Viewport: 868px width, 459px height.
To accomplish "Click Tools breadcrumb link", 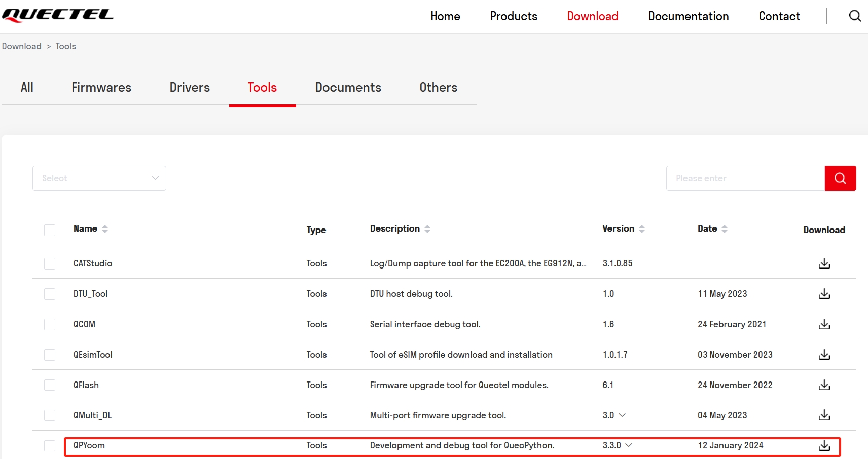I will [x=66, y=46].
